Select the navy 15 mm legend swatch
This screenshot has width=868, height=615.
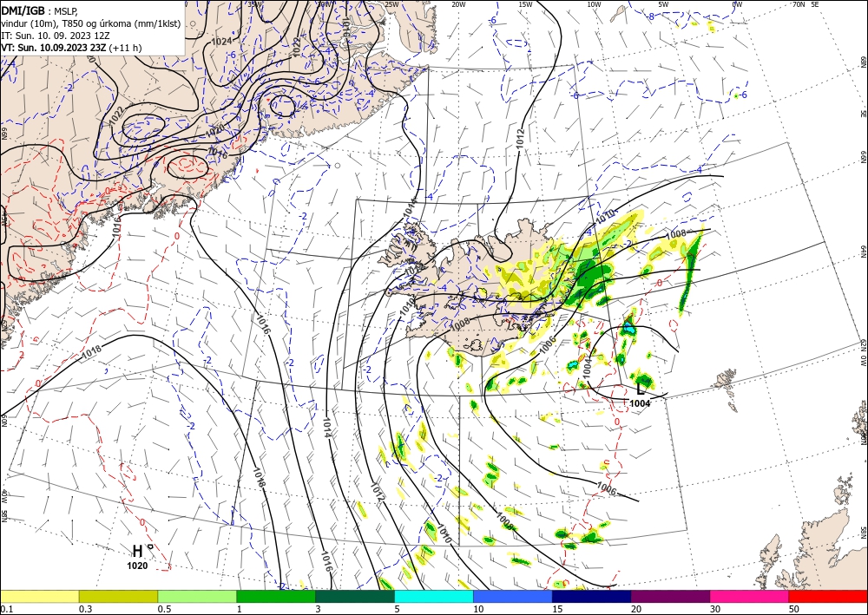592,596
